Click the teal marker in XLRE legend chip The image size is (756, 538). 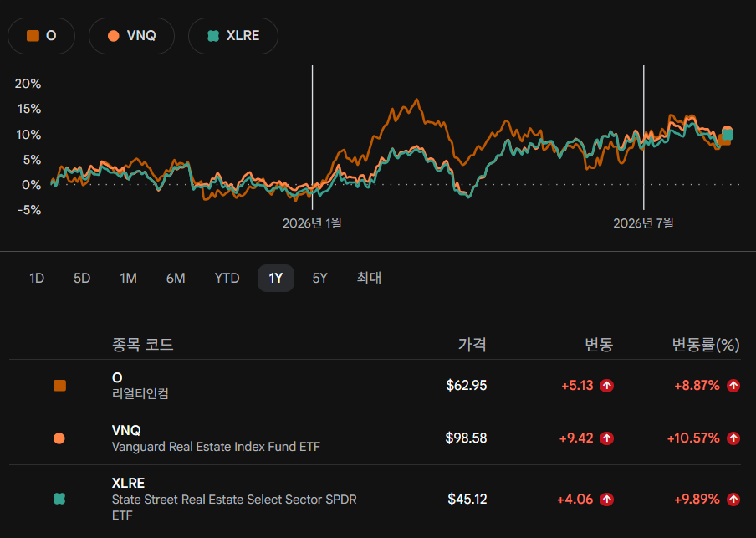coord(213,36)
